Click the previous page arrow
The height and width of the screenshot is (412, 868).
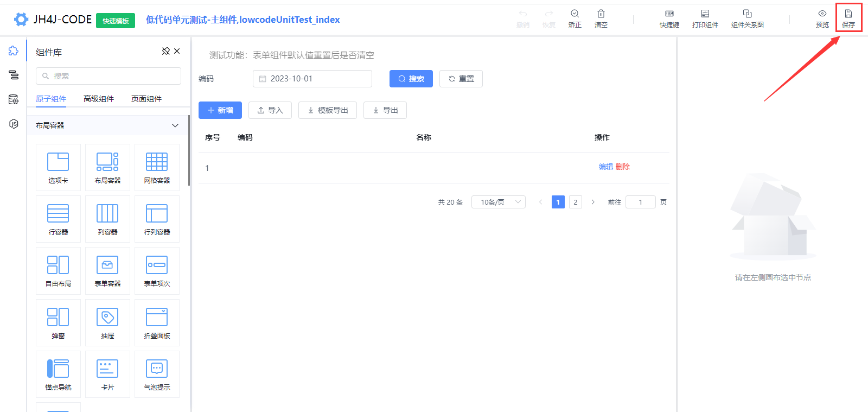pos(540,202)
